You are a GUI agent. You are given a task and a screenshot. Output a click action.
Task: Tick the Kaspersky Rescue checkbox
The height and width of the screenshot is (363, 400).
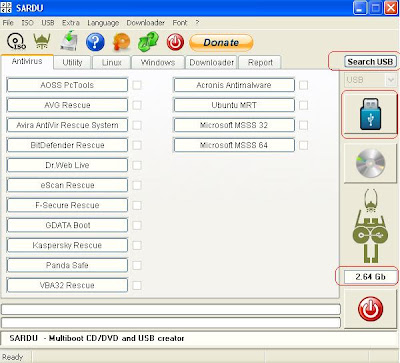click(x=137, y=245)
